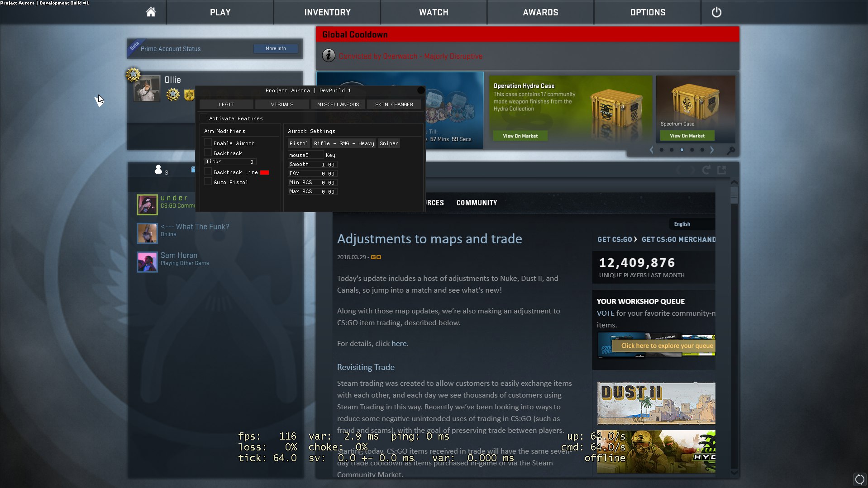
Task: Select the Rifle - SMG - Heavy button
Action: (344, 143)
